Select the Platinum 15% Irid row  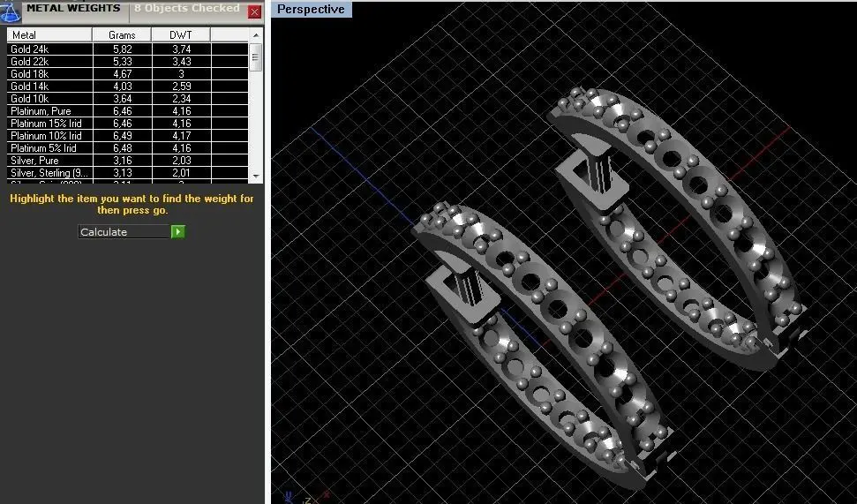click(127, 124)
